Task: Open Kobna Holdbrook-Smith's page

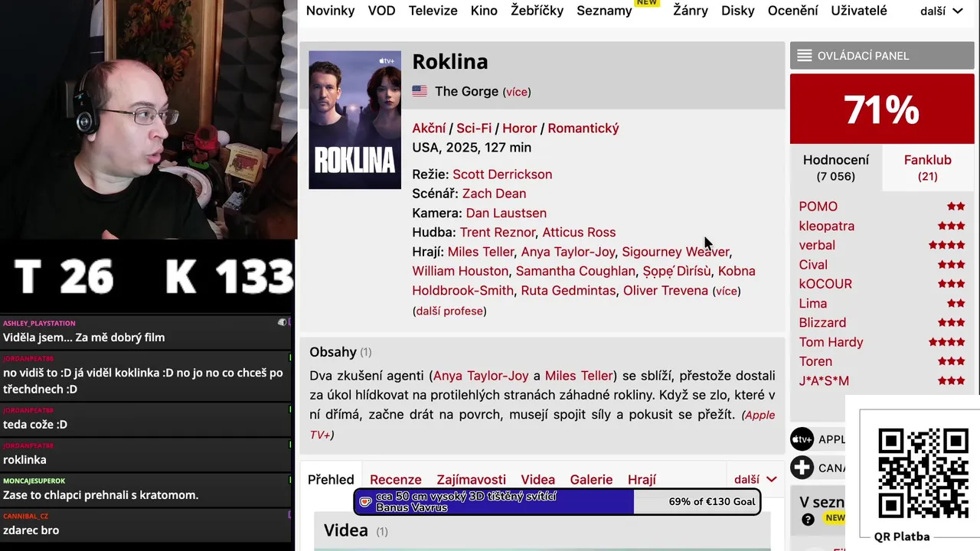Action: [x=583, y=281]
